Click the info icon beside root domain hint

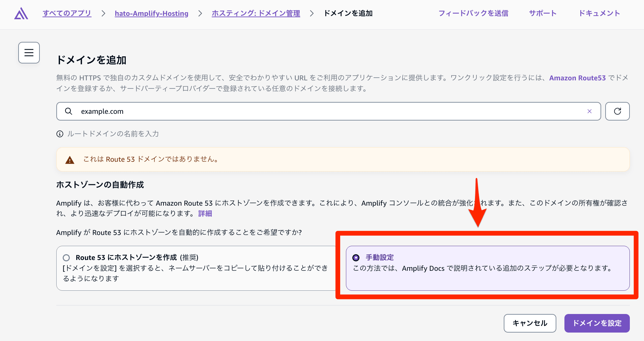[60, 134]
